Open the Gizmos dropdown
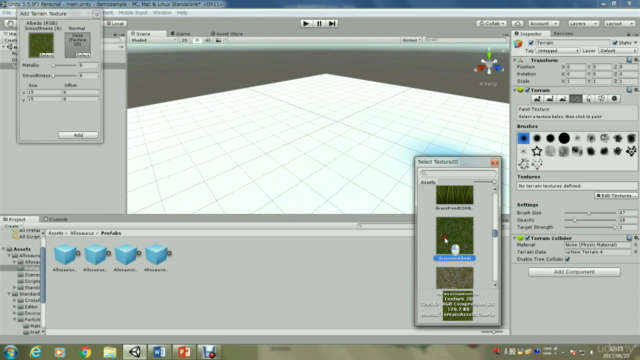This screenshot has height=360, width=640. [411, 40]
